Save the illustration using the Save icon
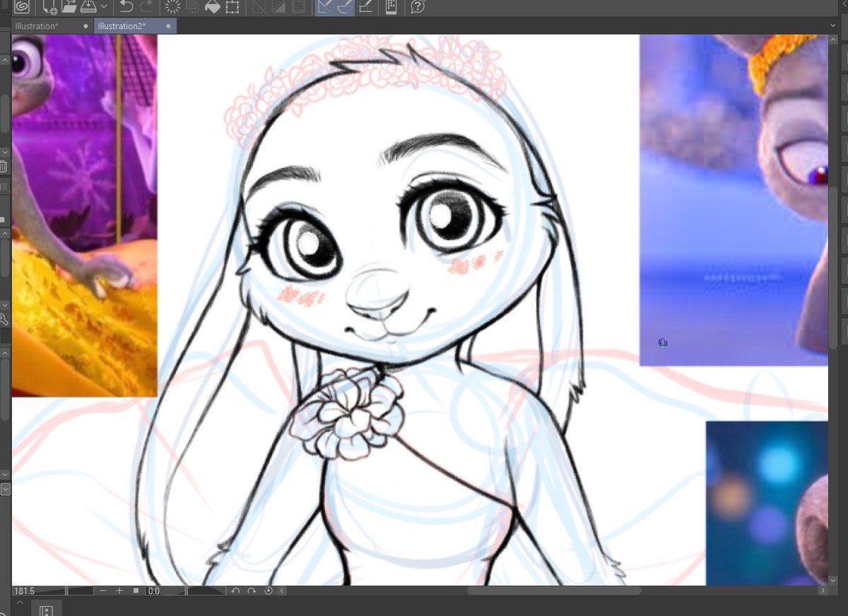This screenshot has width=848, height=616. point(88,7)
